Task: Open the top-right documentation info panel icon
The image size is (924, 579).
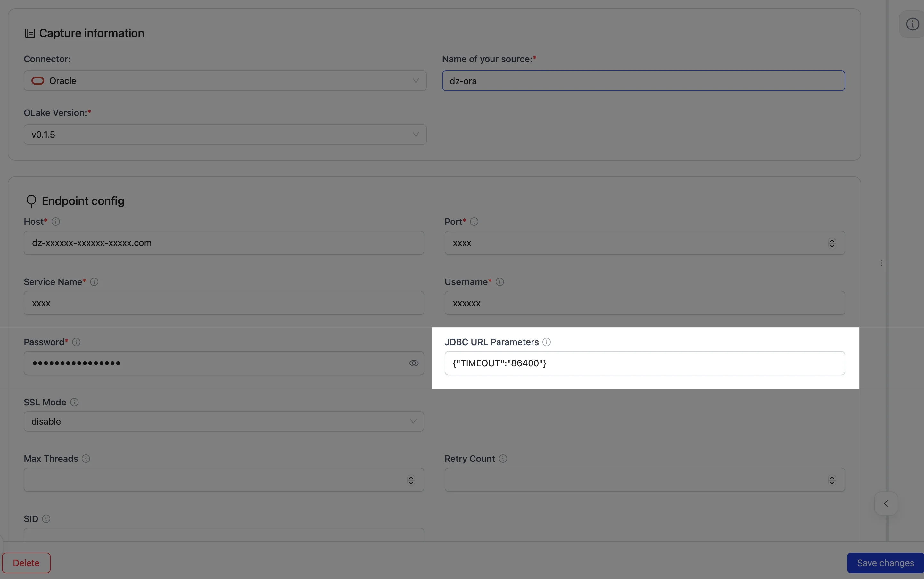Action: 912,24
